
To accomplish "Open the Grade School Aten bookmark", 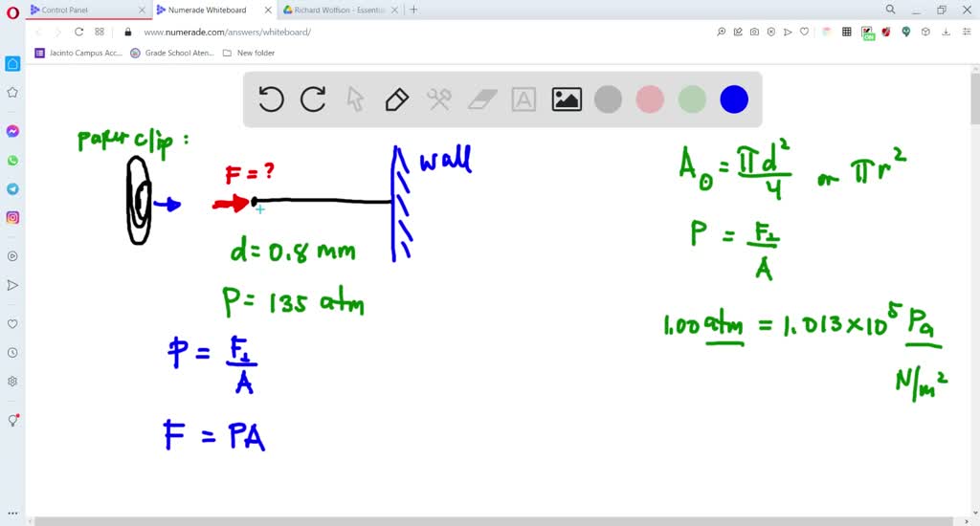I will coord(172,54).
